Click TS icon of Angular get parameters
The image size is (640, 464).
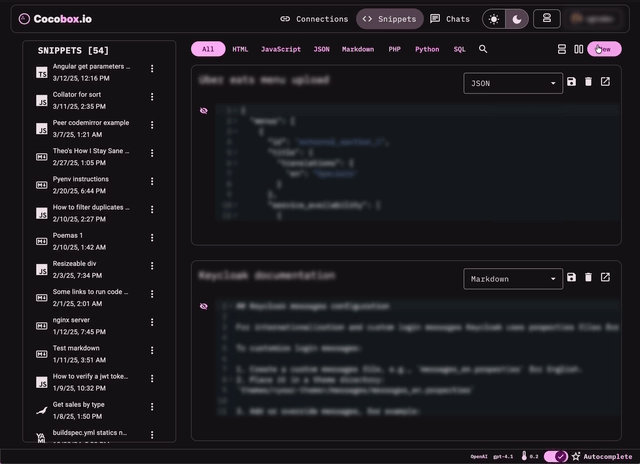(x=42, y=73)
